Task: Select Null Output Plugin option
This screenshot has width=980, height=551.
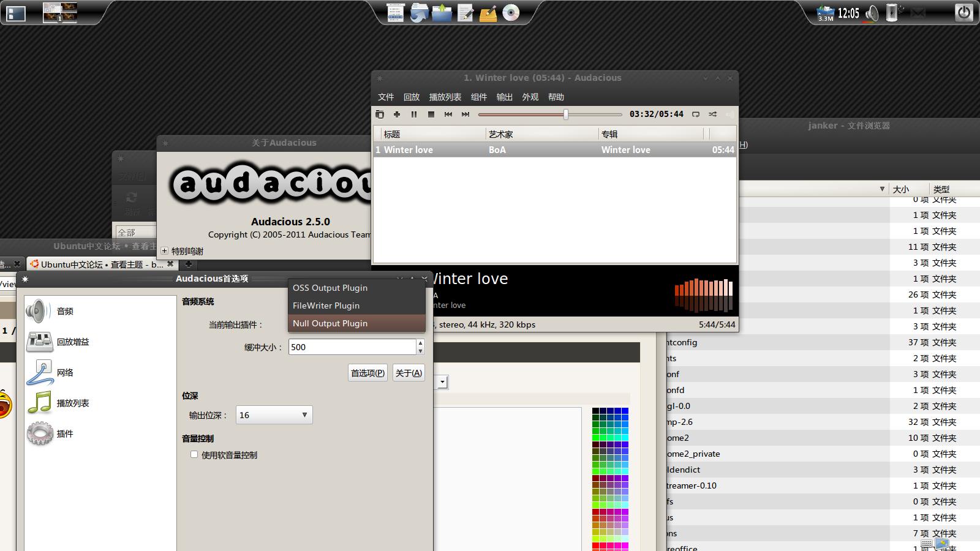Action: tap(356, 323)
